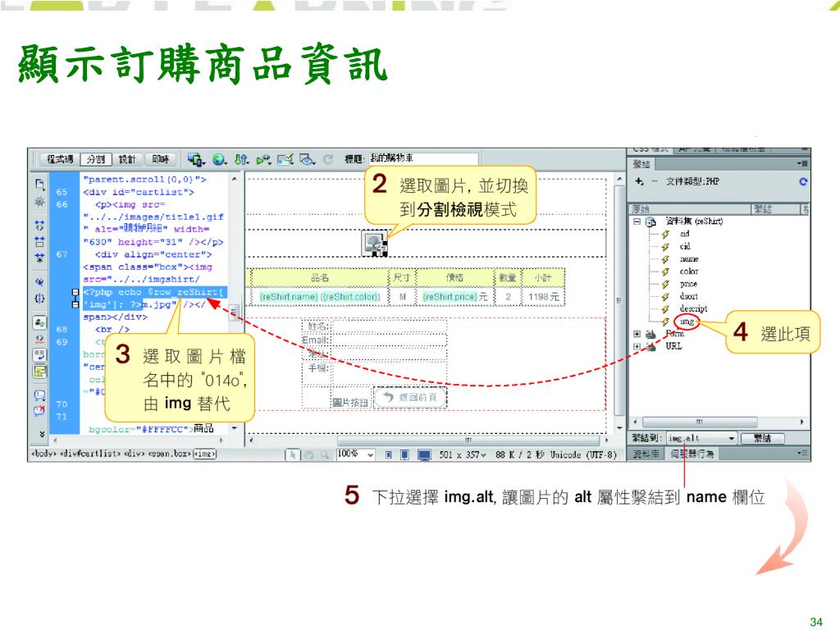This screenshot has height=630, width=840.
Task: Select the pointer tool in status bar
Action: 293,454
